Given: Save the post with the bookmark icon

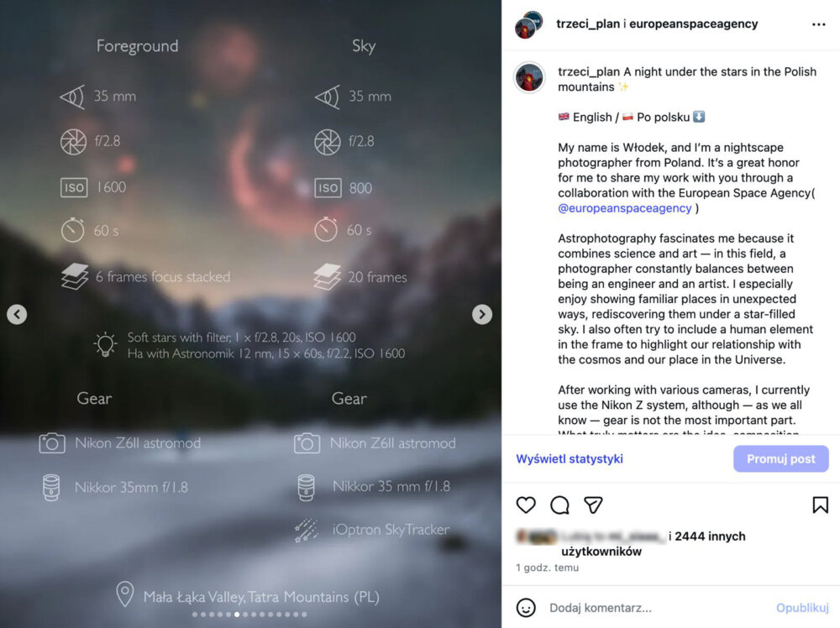Looking at the screenshot, I should coord(820,505).
